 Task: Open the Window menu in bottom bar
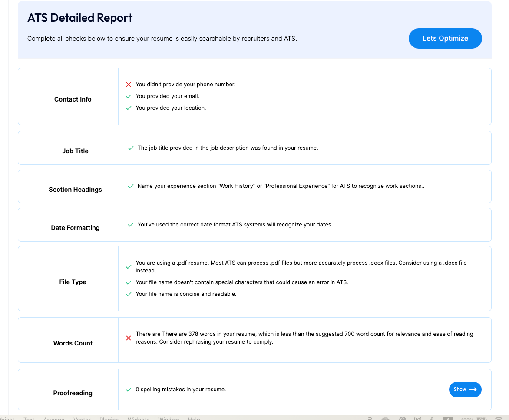169,418
